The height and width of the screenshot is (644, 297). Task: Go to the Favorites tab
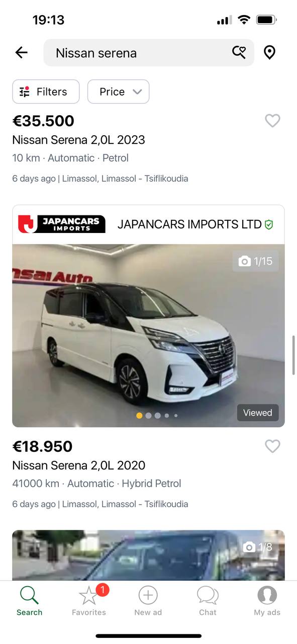89,601
